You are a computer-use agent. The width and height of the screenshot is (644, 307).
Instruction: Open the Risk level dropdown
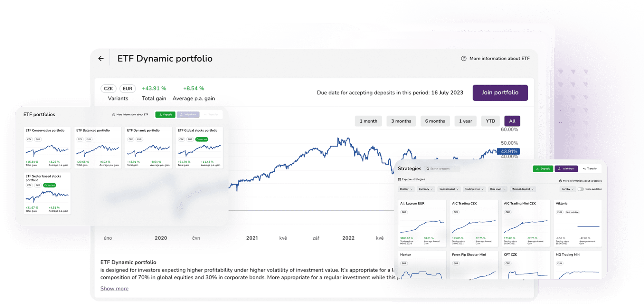click(x=497, y=189)
